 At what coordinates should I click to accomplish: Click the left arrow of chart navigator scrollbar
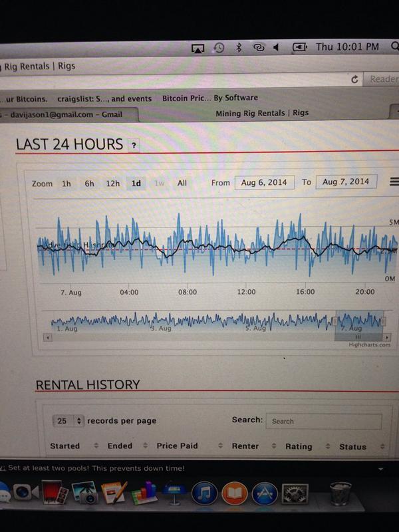48,337
